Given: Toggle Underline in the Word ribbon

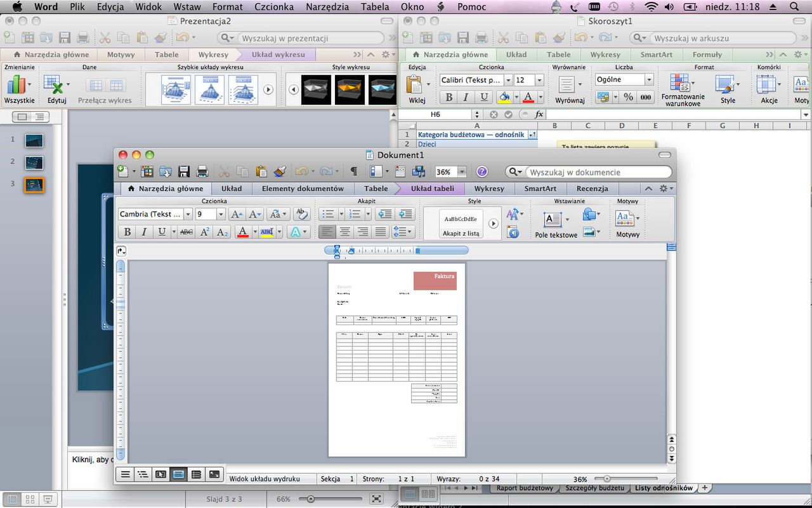Looking at the screenshot, I should (162, 232).
